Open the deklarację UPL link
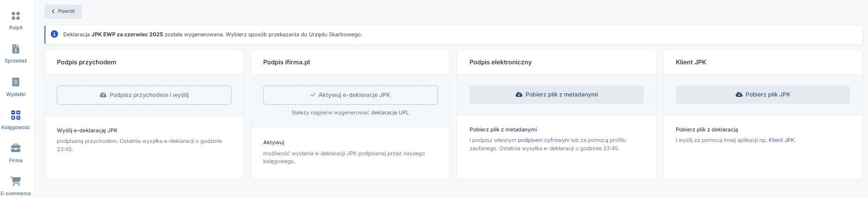The height and width of the screenshot is (198, 868). [x=390, y=113]
